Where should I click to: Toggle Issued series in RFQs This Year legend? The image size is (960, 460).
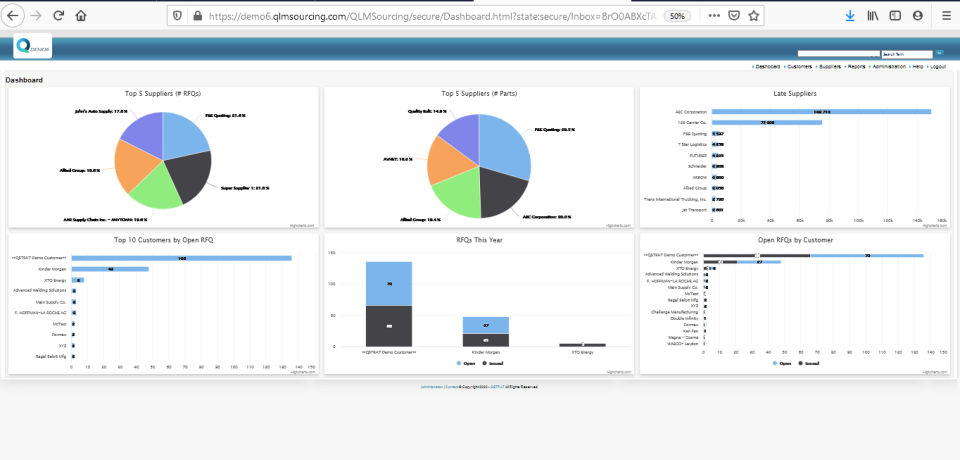coord(492,363)
